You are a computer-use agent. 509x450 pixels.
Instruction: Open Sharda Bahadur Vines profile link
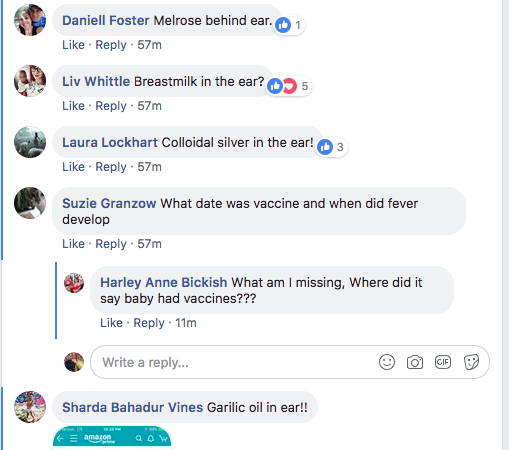point(132,407)
